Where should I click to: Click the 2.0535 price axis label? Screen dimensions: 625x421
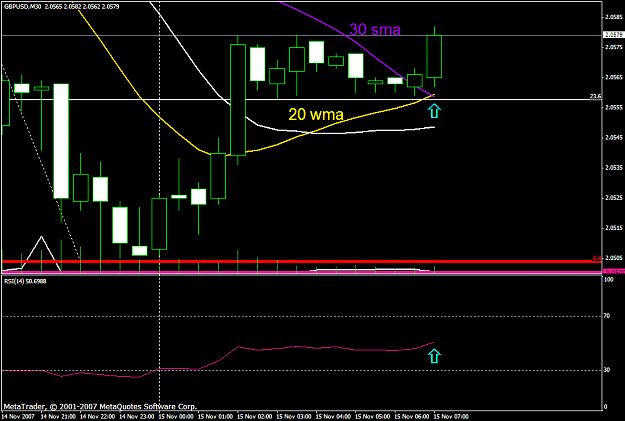pos(614,168)
